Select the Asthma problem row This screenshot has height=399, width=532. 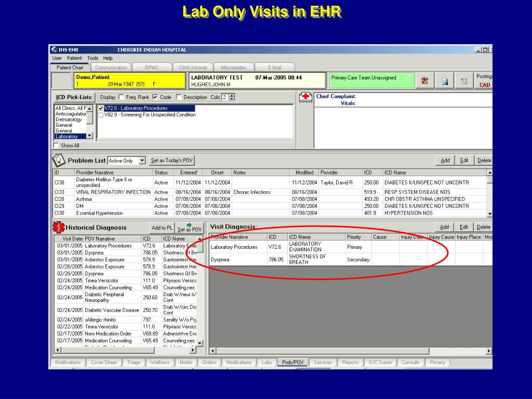[270, 199]
